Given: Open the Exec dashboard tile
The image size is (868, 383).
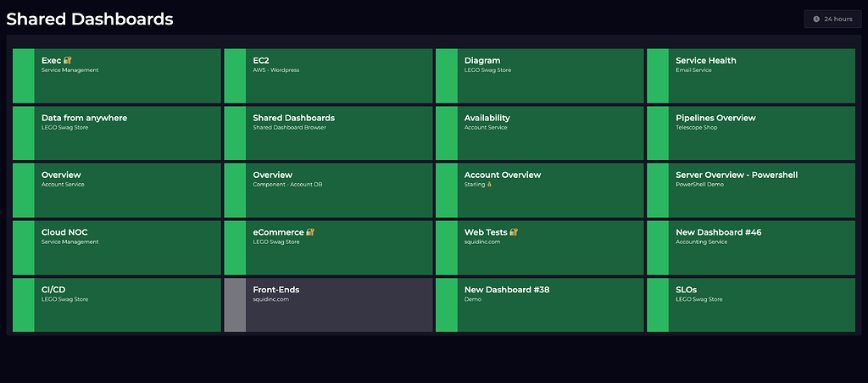Looking at the screenshot, I should [x=117, y=75].
